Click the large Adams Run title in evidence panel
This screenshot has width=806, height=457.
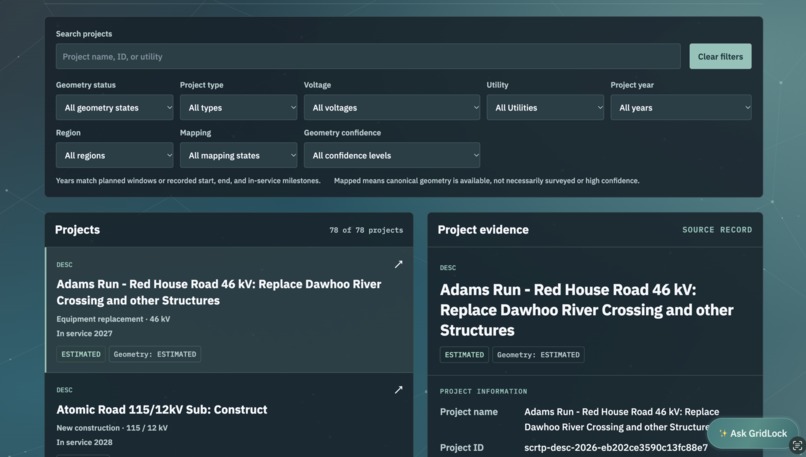[x=587, y=310]
